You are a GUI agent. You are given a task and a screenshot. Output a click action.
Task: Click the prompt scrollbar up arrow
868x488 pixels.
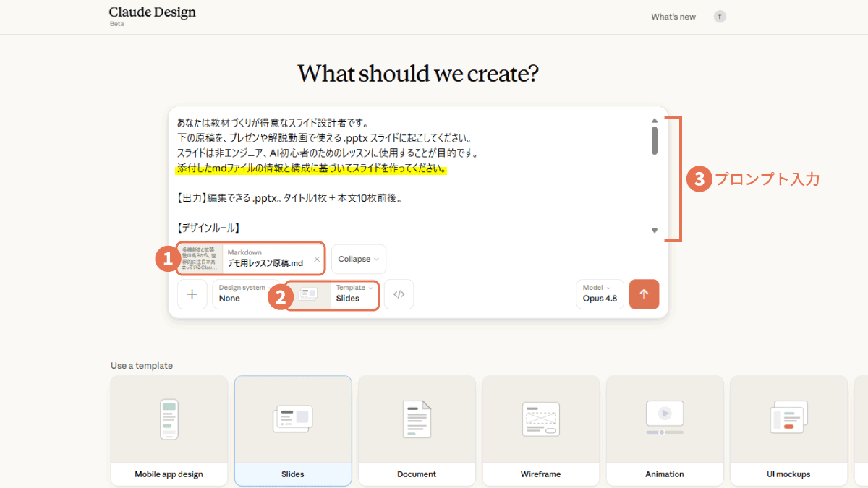tap(655, 121)
